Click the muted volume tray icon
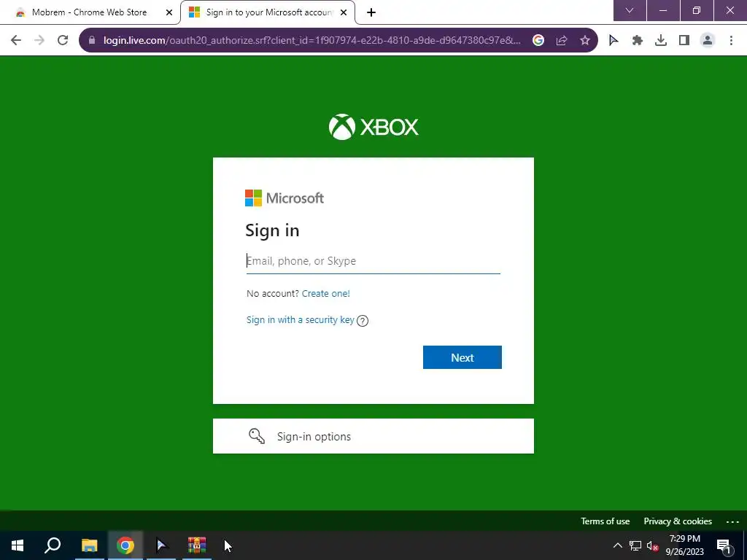The width and height of the screenshot is (747, 560). pos(652,545)
